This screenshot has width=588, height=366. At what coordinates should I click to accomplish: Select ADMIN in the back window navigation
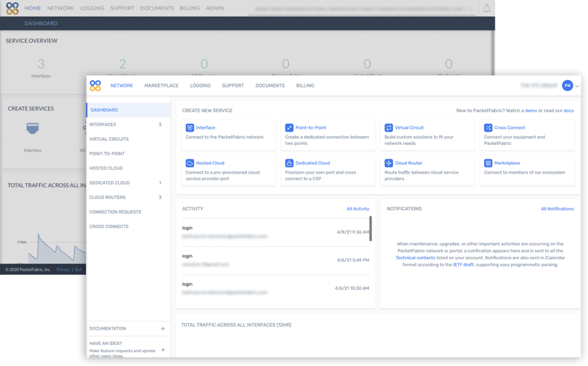coord(215,8)
